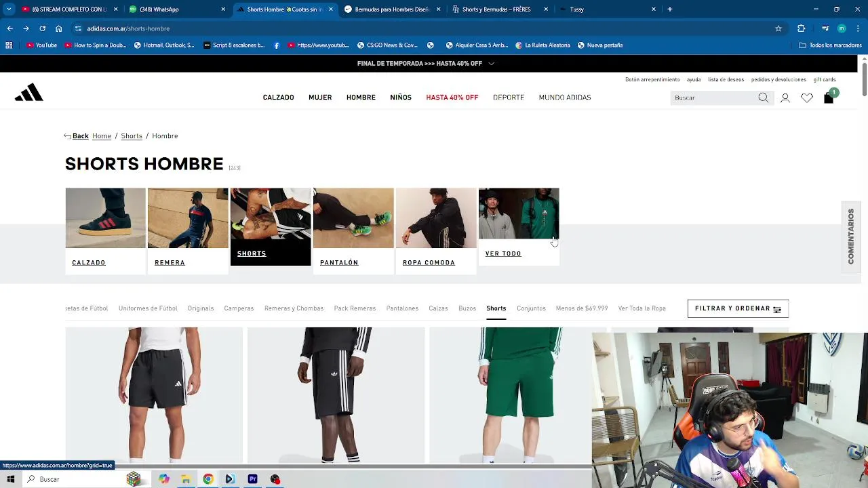
Task: Filter by Originals
Action: click(x=201, y=308)
